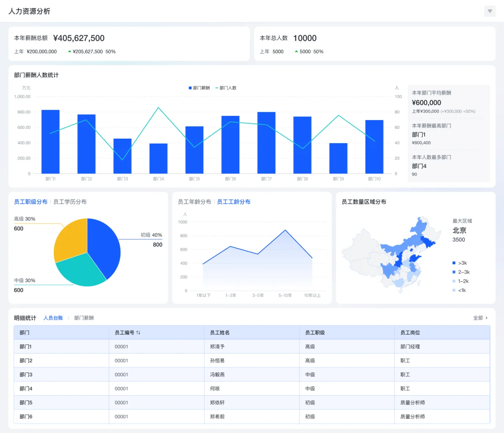The height and width of the screenshot is (433, 504).
Task: Switch to 员工年龄分布 tab
Action: click(x=194, y=202)
